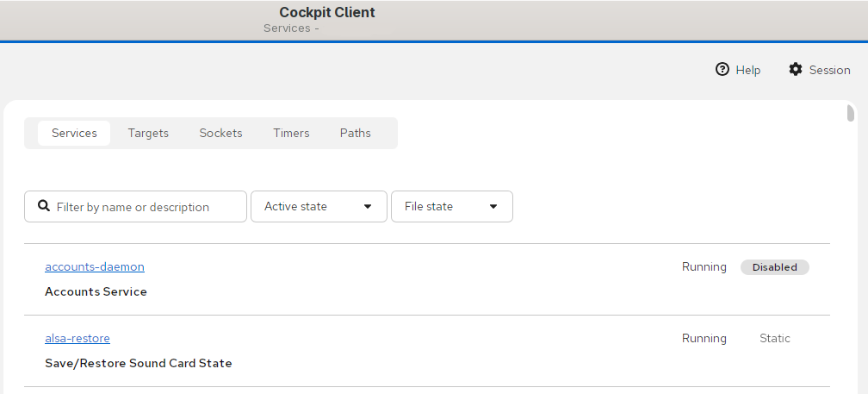868x394 pixels.
Task: Switch to the Timers tab
Action: tap(291, 133)
